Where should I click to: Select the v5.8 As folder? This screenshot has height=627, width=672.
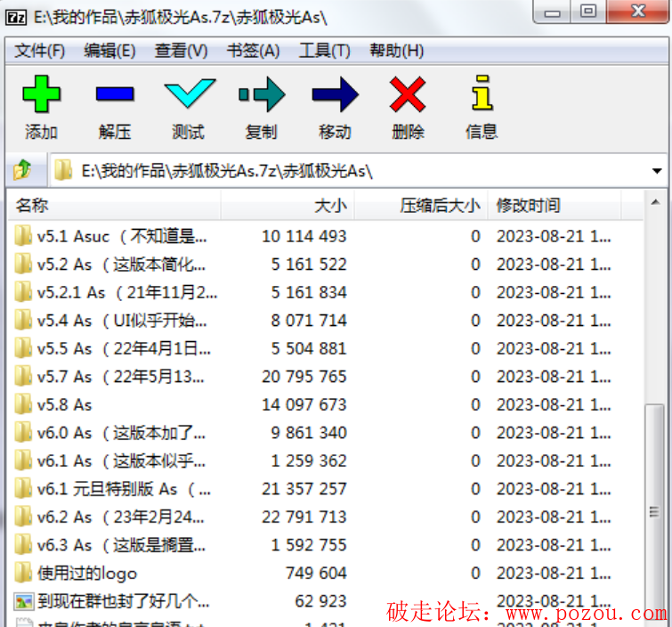click(x=64, y=404)
